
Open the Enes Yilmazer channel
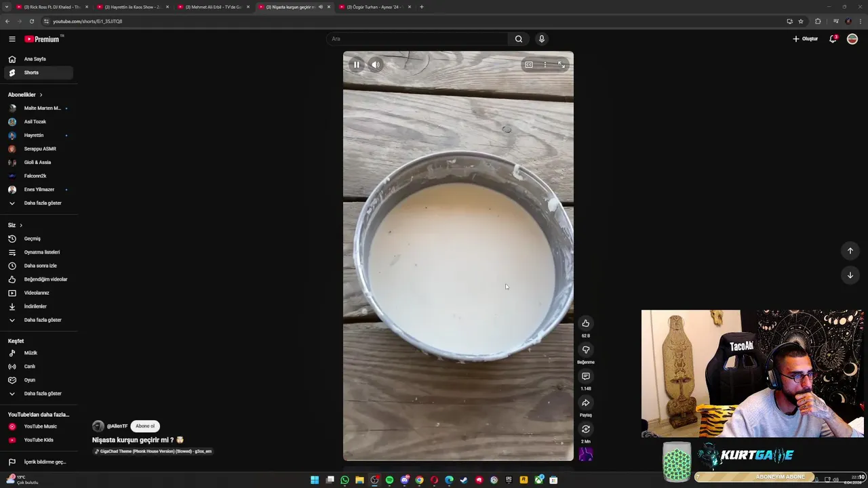[x=39, y=190]
